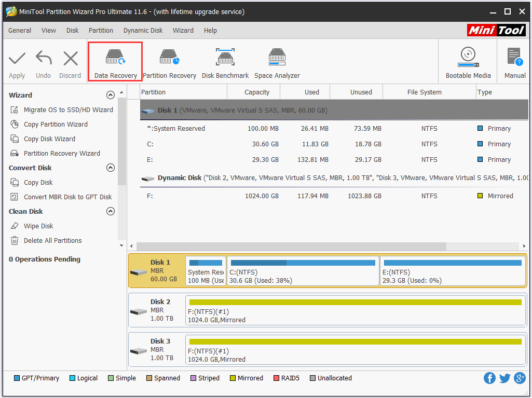Select C:(NTFS) block in disk map
Image resolution: width=532 pixels, height=398 pixels.
(x=303, y=271)
